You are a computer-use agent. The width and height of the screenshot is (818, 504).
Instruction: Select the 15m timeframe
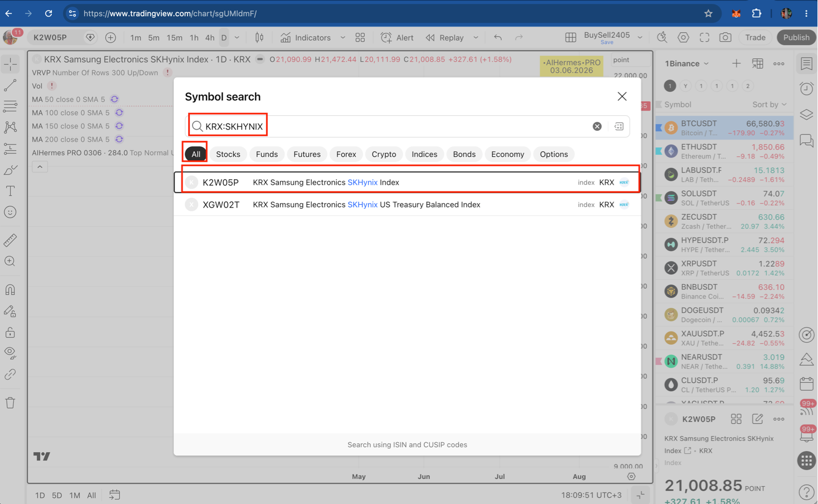tap(174, 37)
